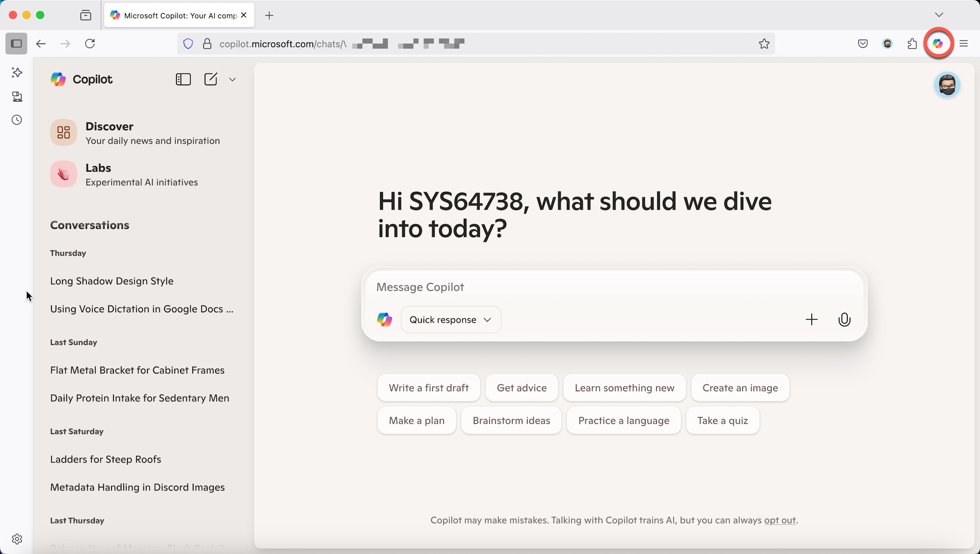Click the Make a plan suggestion
The image size is (980, 554).
(x=416, y=421)
